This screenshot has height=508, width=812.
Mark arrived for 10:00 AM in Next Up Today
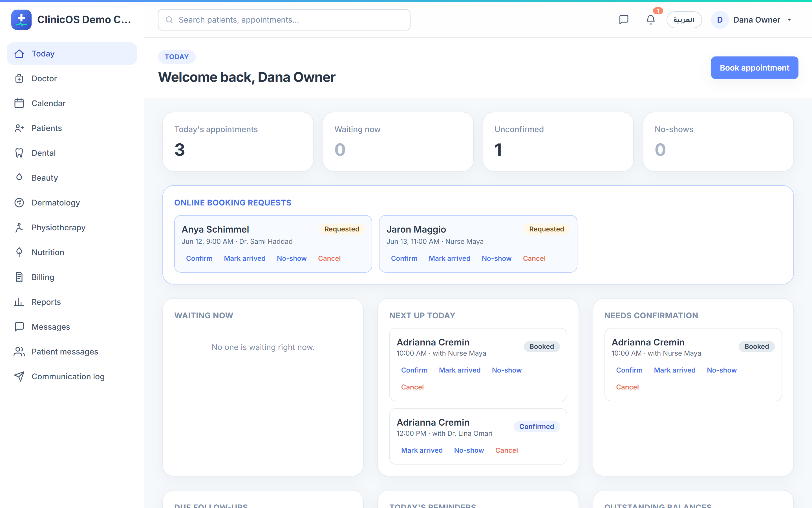460,370
